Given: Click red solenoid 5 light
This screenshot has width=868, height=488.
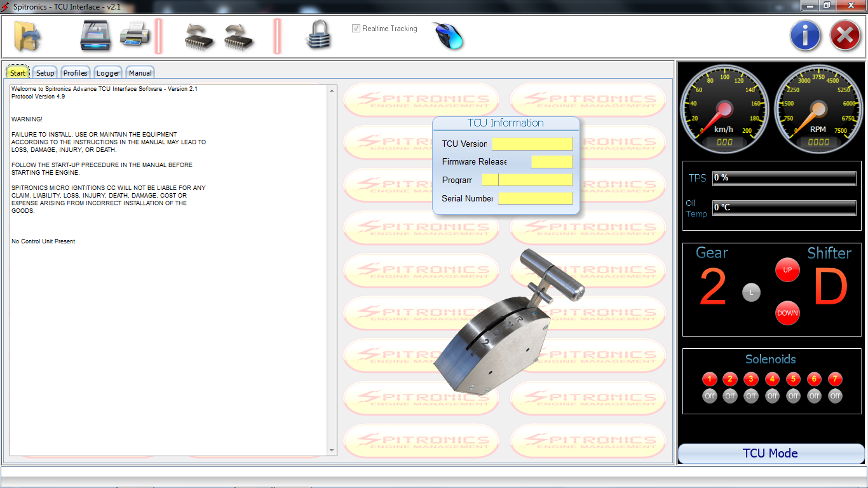Looking at the screenshot, I should click(793, 379).
